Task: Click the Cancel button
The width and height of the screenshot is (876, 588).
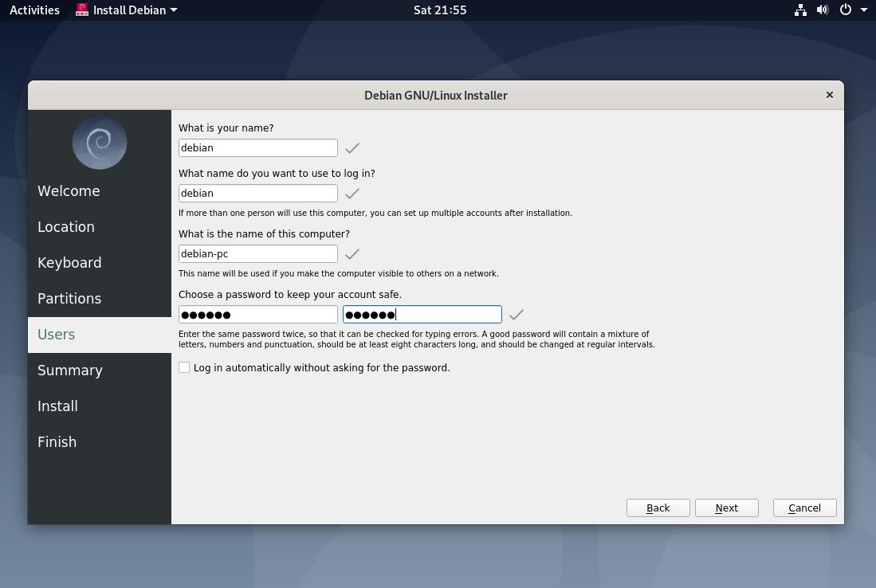Action: pyautogui.click(x=805, y=508)
